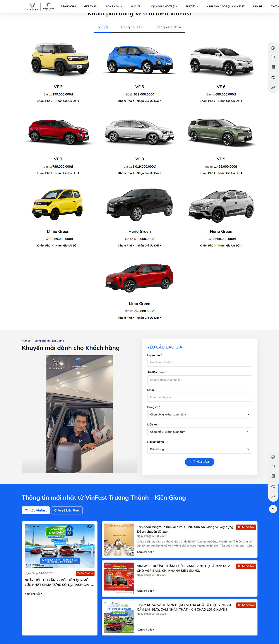
Task: Click the wrench service icon next to the VF 6 listing
Action: 273,88
